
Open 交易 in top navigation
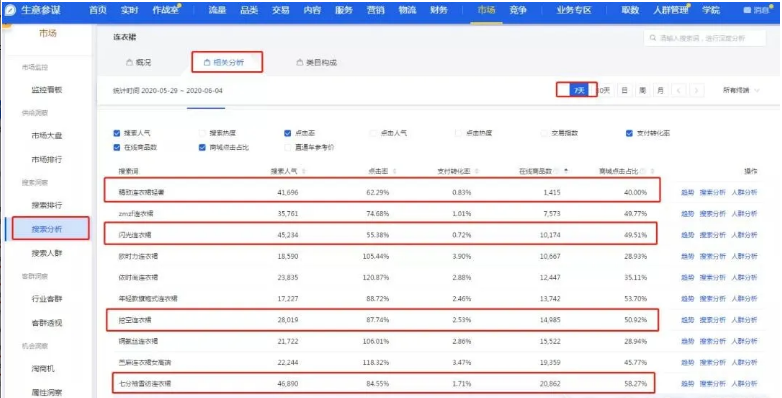pyautogui.click(x=281, y=10)
